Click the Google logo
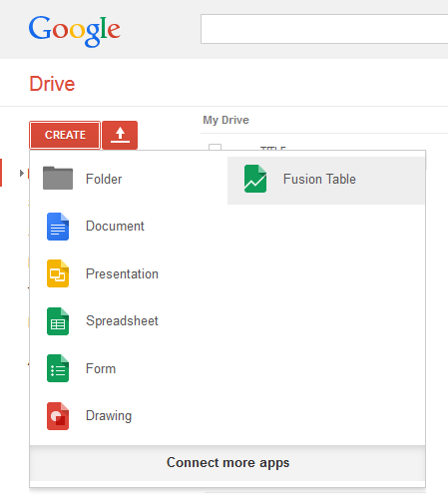The width and height of the screenshot is (448, 504). [75, 31]
